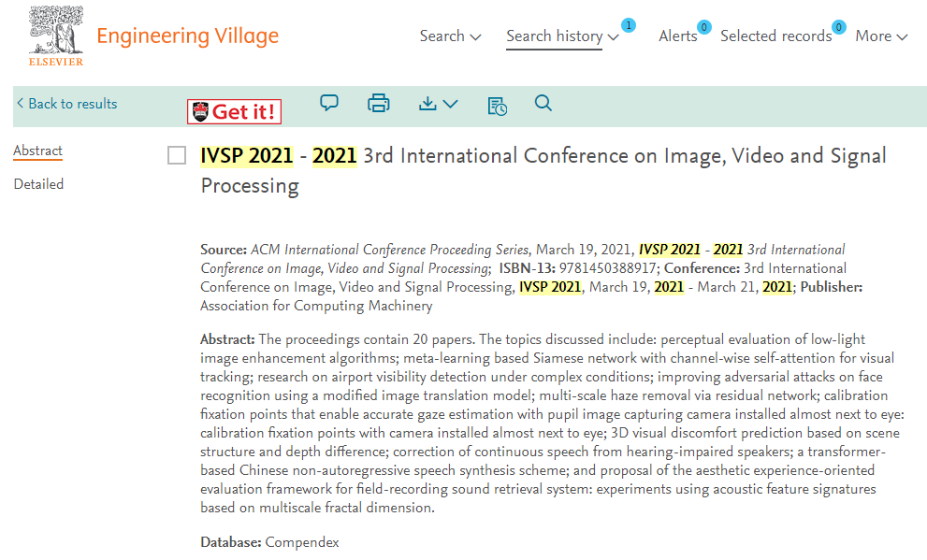Click the back arrow chevron icon
Image resolution: width=927 pixels, height=560 pixels.
coord(20,104)
